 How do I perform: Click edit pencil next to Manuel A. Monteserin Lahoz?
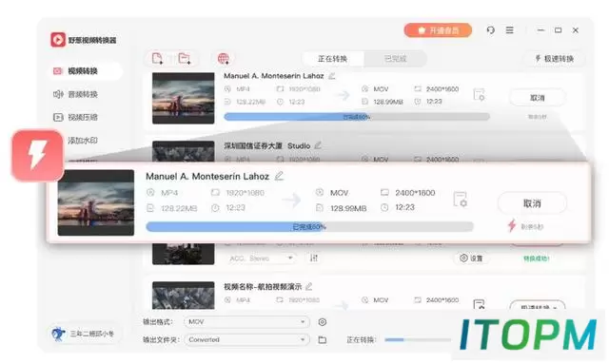point(279,176)
